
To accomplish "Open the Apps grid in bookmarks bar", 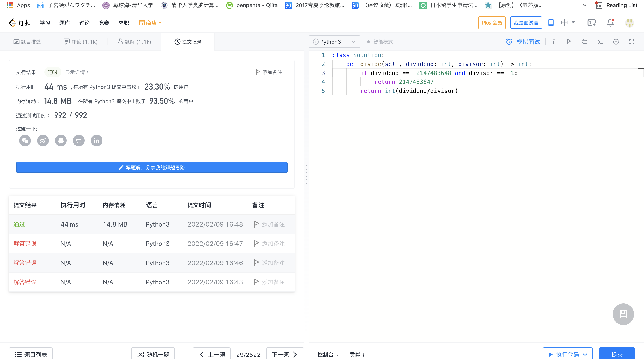I will point(18,5).
